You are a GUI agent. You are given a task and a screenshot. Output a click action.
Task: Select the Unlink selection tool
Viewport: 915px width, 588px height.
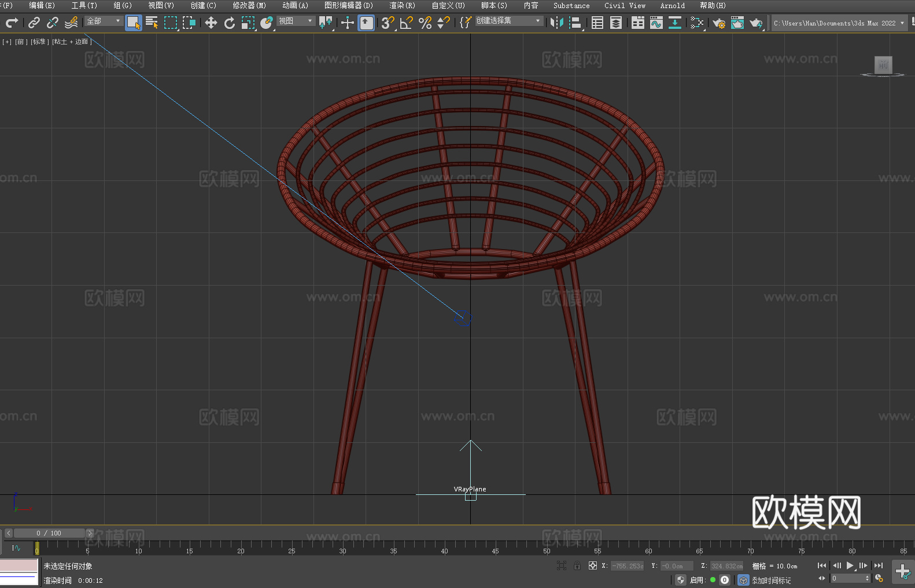(x=53, y=23)
